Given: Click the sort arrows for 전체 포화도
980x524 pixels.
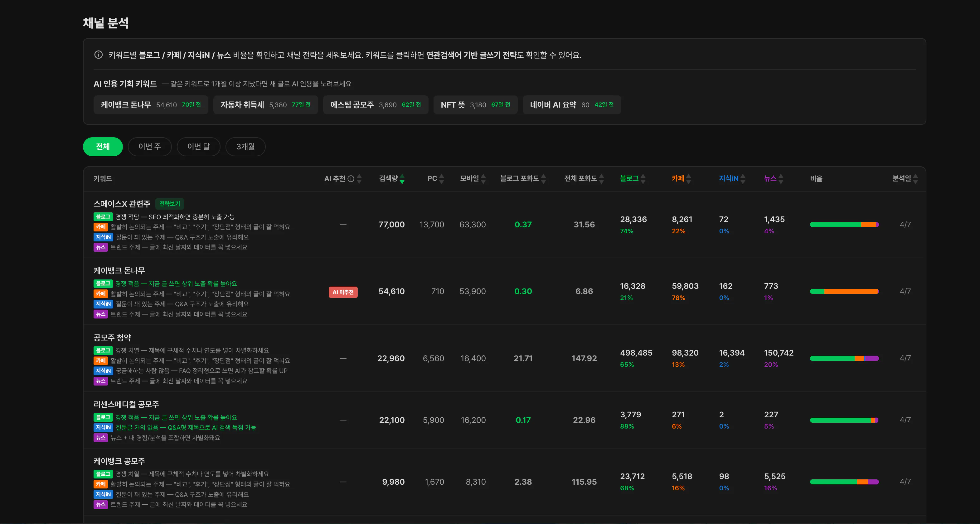Looking at the screenshot, I should [601, 179].
